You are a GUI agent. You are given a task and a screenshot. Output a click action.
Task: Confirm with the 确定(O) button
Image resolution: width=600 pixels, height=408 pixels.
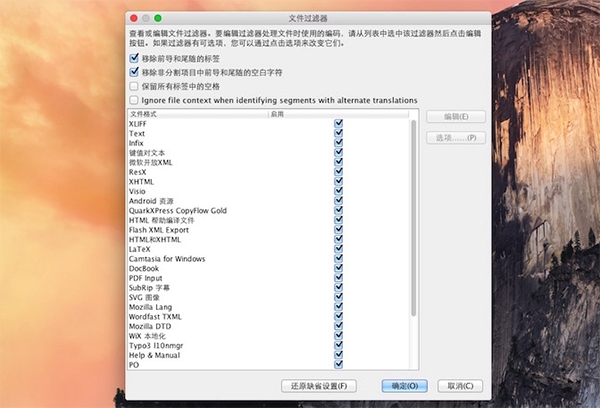(404, 386)
